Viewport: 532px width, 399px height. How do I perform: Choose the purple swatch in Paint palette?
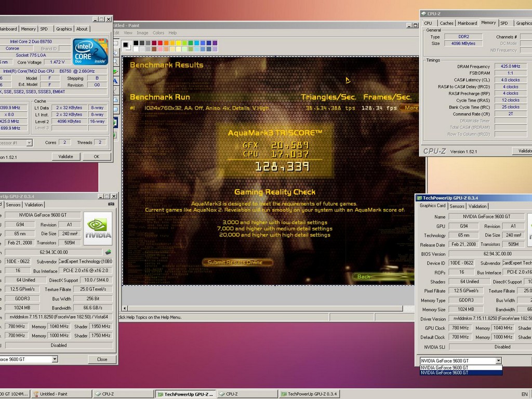click(215, 43)
